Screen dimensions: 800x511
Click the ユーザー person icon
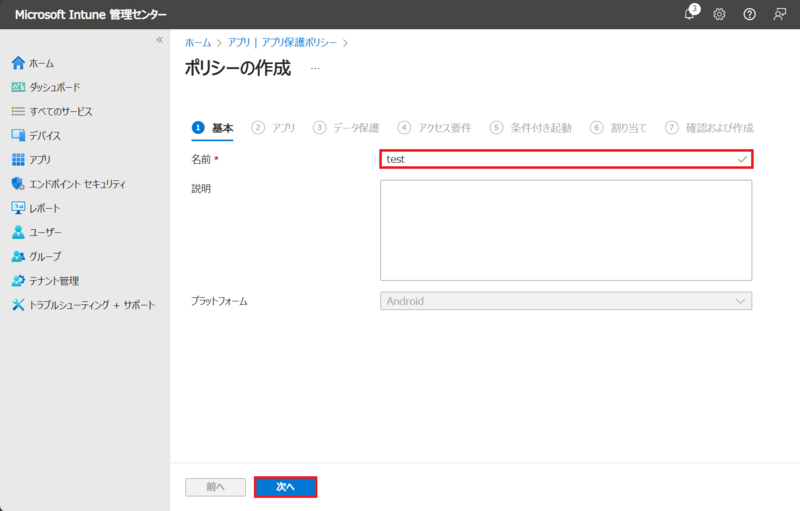(x=18, y=232)
